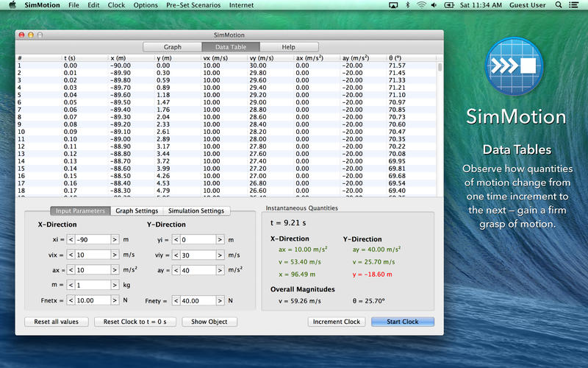Viewport: 588px width, 368px height.
Task: Increase Fnety value
Action: pyautogui.click(x=220, y=301)
